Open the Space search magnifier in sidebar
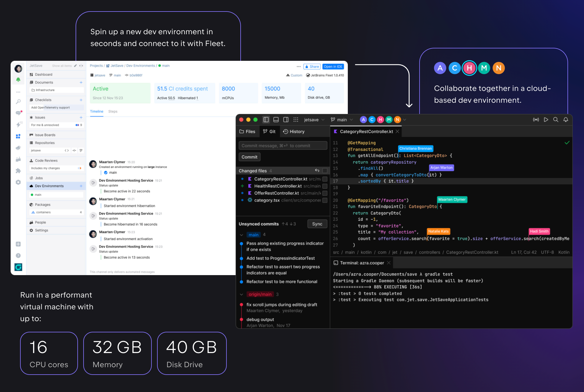The width and height of the screenshot is (584, 392). point(18,102)
